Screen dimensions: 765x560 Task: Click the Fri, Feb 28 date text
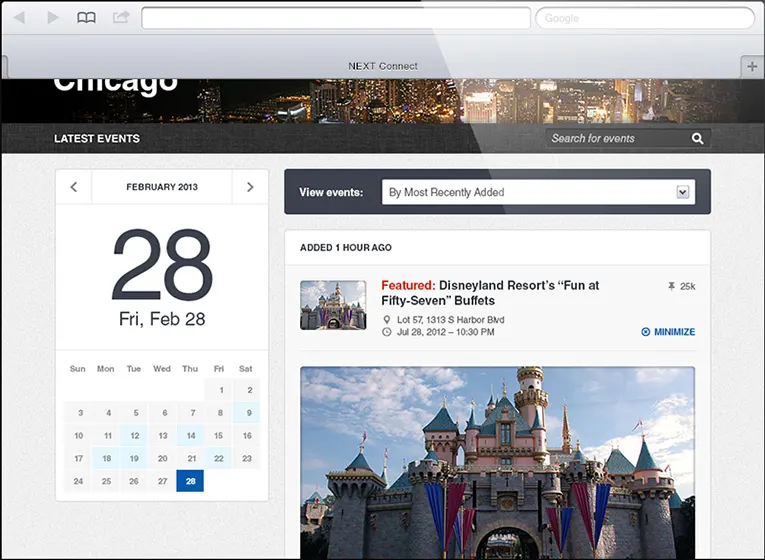tap(162, 319)
